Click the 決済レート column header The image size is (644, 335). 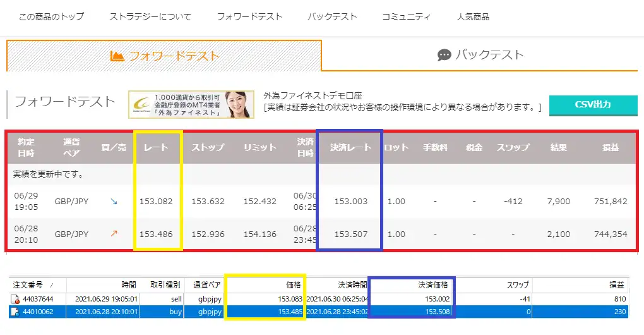point(350,147)
